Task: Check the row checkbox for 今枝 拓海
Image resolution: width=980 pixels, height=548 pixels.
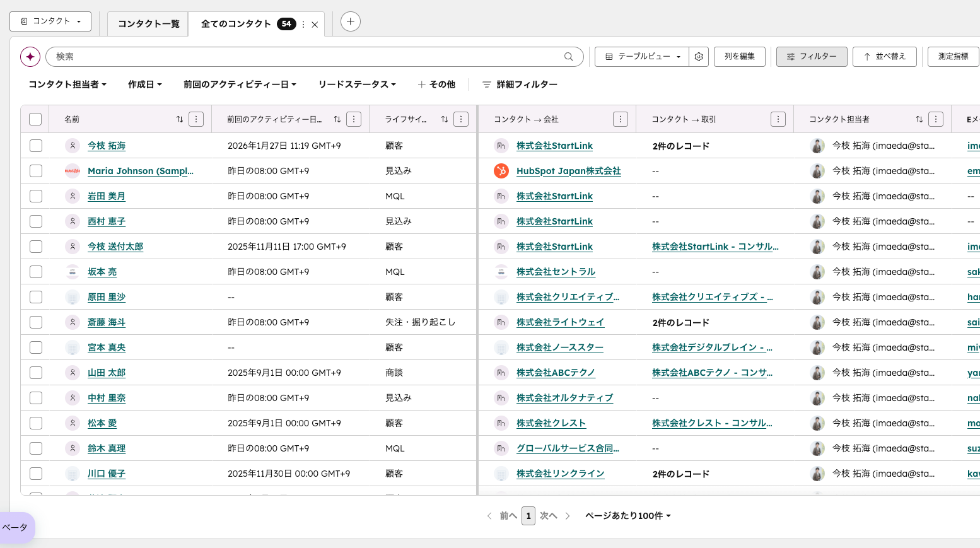Action: tap(36, 145)
